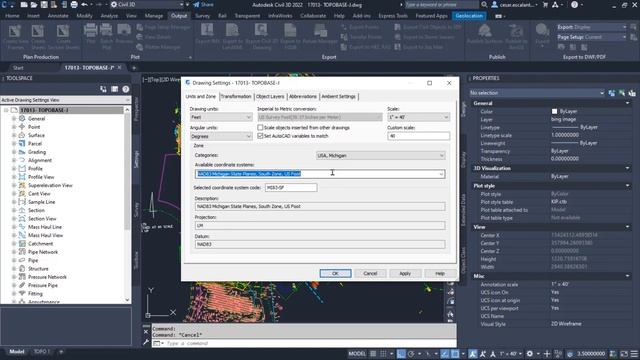Click the Quick Select icon in Properties

click(x=631, y=93)
